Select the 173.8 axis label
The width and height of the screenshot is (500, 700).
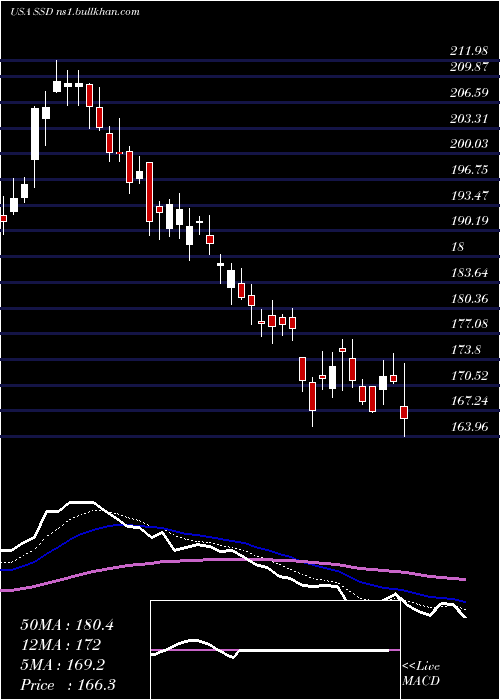click(x=466, y=350)
